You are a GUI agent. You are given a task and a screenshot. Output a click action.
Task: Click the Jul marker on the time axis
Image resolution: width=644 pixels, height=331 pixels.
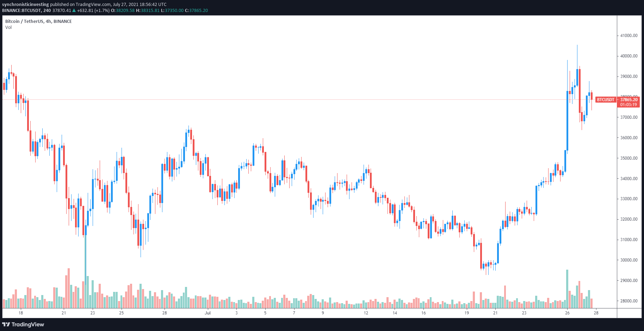(x=208, y=313)
